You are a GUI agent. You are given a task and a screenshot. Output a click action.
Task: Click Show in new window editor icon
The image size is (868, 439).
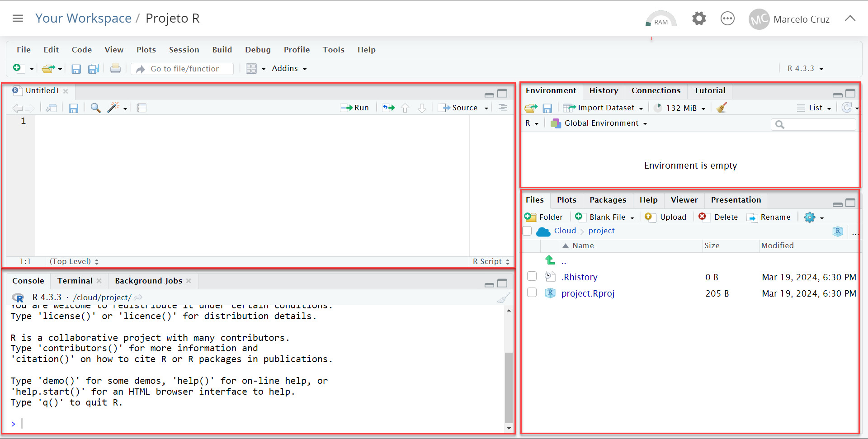point(51,108)
